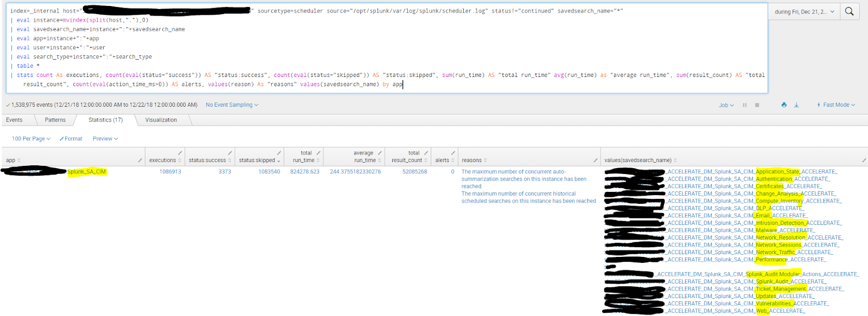The image size is (868, 316).
Task: Sort by average run_time using its sort arrows
Action: (x=380, y=160)
